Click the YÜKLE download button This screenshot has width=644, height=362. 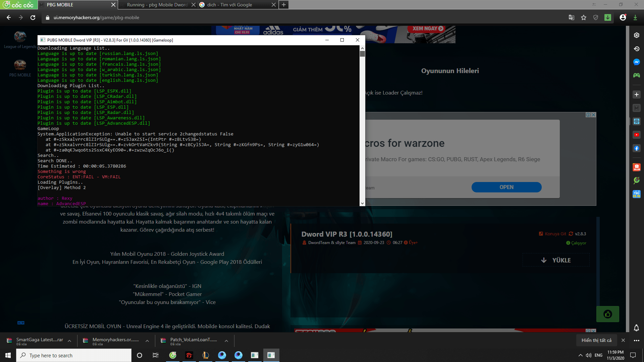[556, 260]
